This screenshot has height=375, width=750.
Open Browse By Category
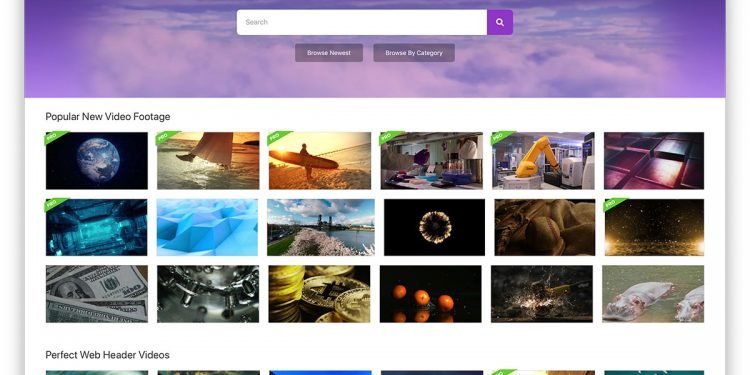point(414,53)
